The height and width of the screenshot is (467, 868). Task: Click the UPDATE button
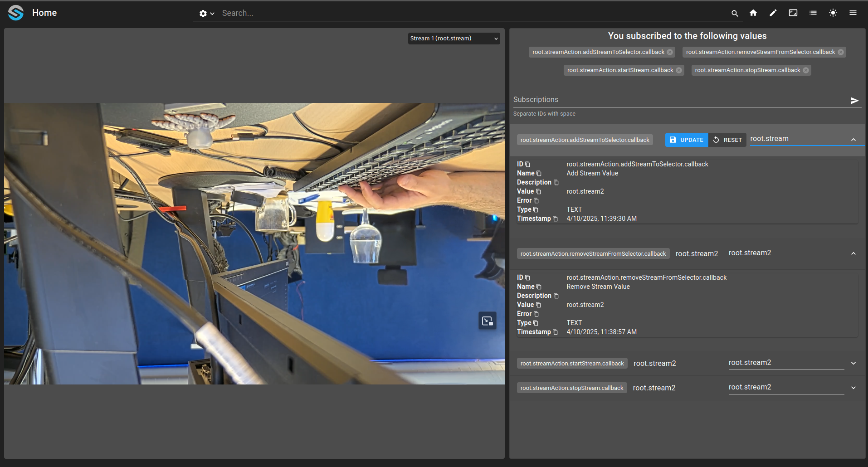click(687, 140)
